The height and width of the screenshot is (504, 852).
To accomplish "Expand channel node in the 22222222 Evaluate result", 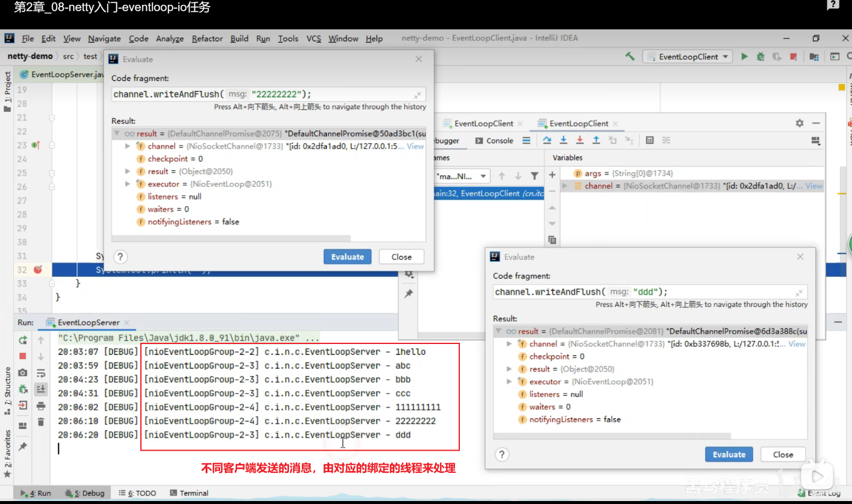I will (x=127, y=146).
